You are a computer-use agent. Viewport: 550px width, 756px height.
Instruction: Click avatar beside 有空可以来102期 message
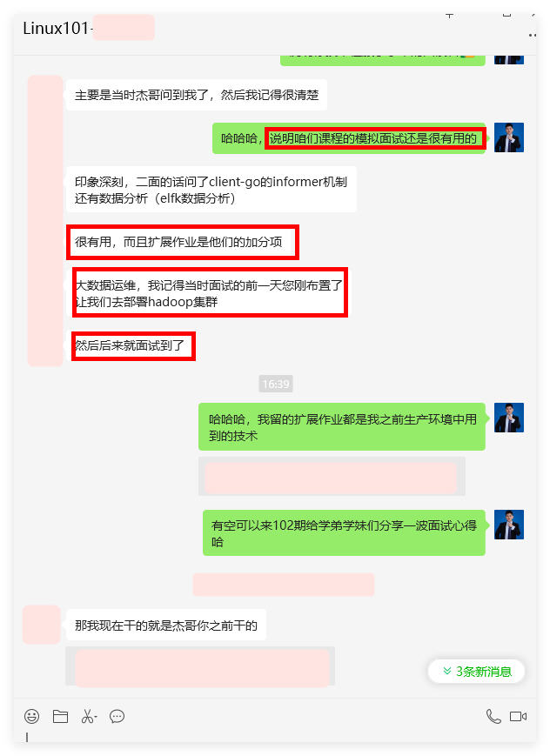pos(509,525)
